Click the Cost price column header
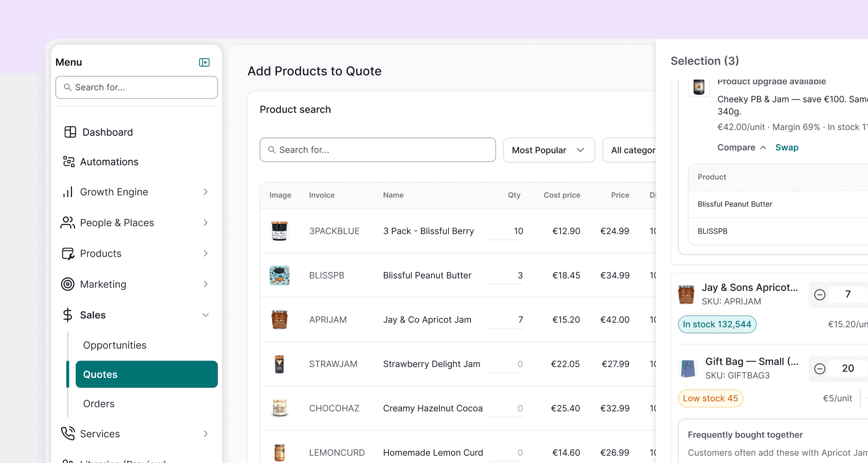868x463 pixels. pyautogui.click(x=562, y=195)
